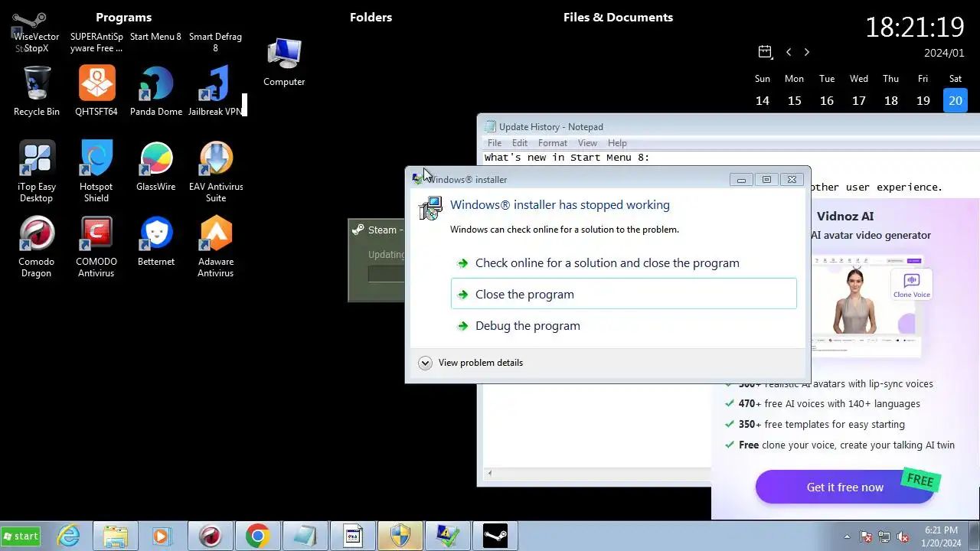
Task: Open the Hotspot Shield shortcut
Action: pos(96,171)
